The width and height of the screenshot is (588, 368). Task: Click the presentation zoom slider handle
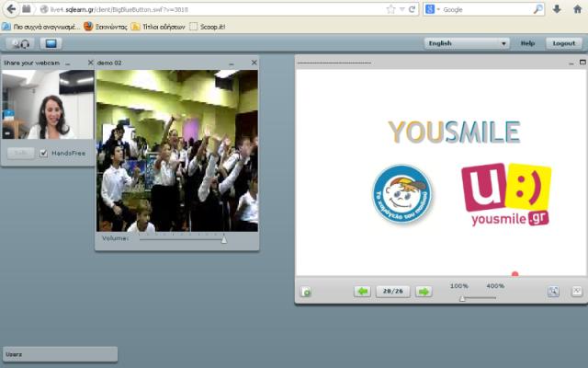pyautogui.click(x=462, y=298)
